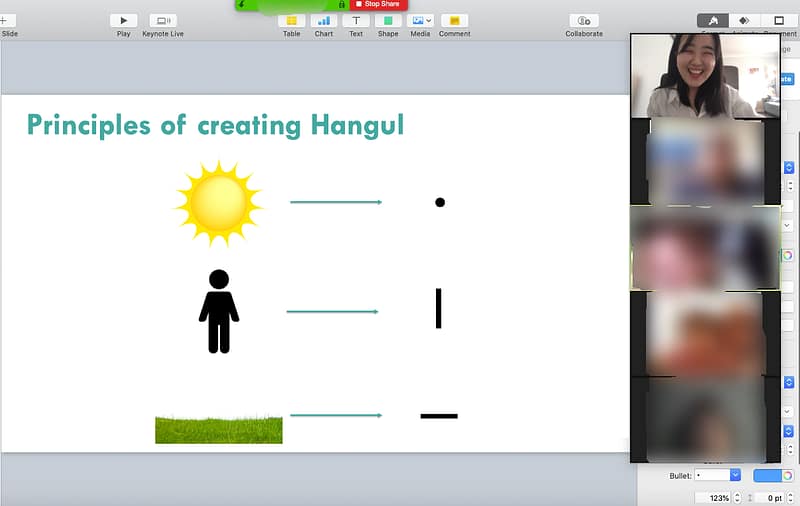This screenshot has height=506, width=800.
Task: Add a Comment to the slide
Action: click(454, 21)
